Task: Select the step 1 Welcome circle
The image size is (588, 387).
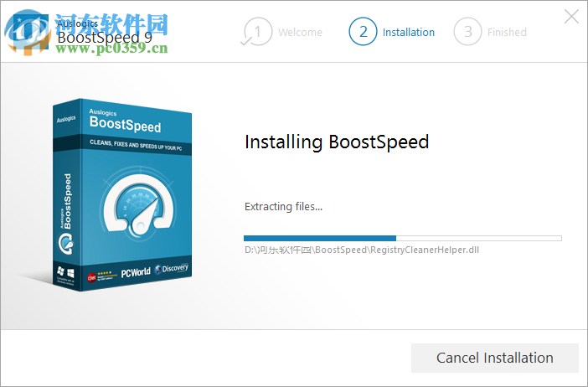Action: 258,32
